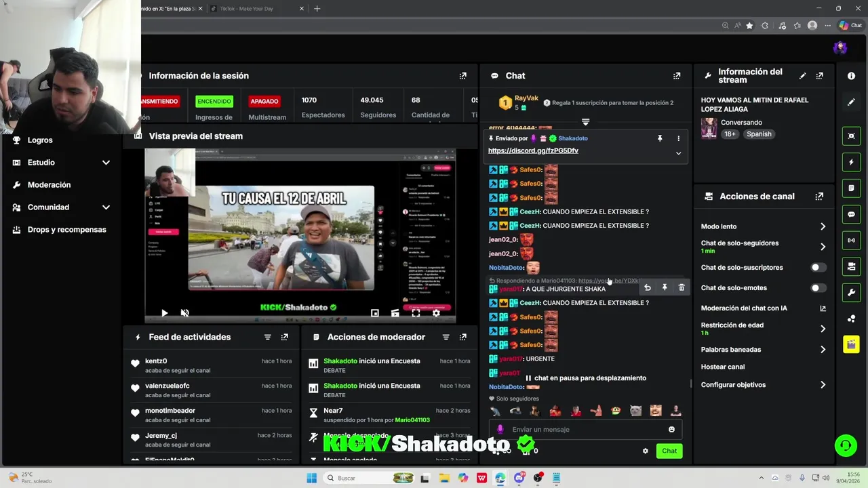Click the pencil edit icon in right sidebar

[852, 102]
